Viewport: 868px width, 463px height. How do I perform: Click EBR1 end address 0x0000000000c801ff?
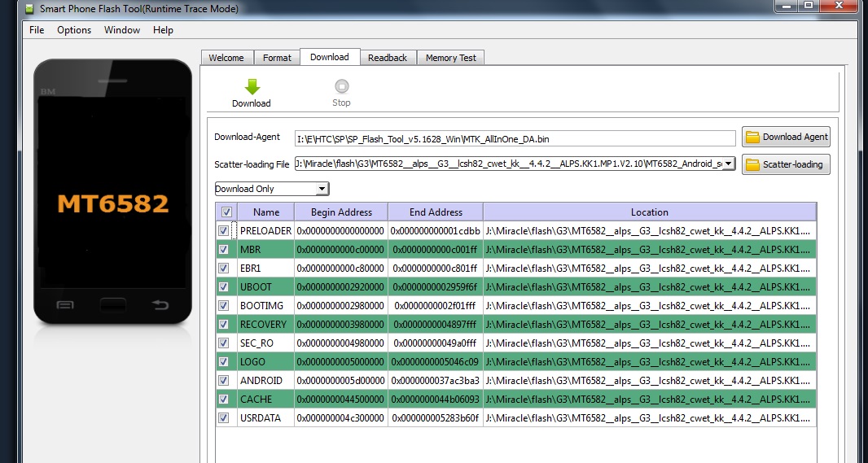436,269
